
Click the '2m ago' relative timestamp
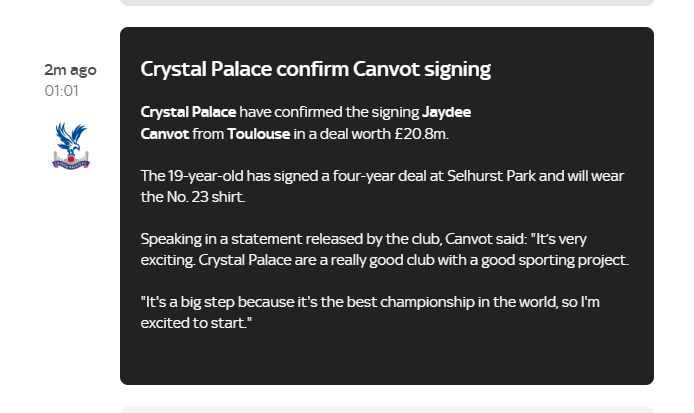(x=70, y=70)
